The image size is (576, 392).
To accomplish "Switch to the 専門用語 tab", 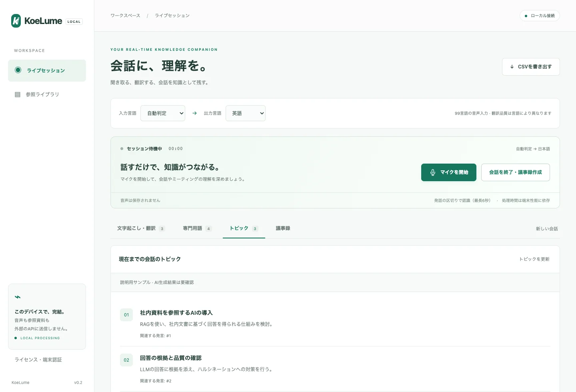I will [197, 228].
